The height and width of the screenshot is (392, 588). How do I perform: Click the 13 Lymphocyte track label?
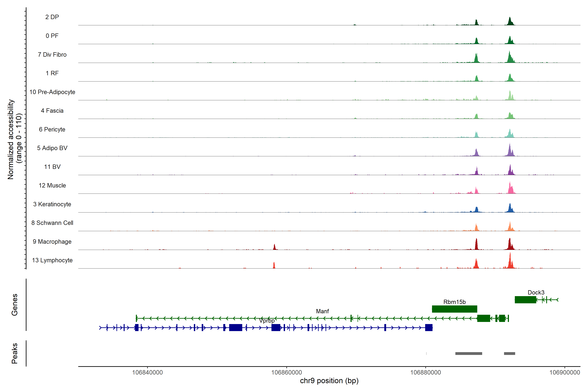[52, 260]
